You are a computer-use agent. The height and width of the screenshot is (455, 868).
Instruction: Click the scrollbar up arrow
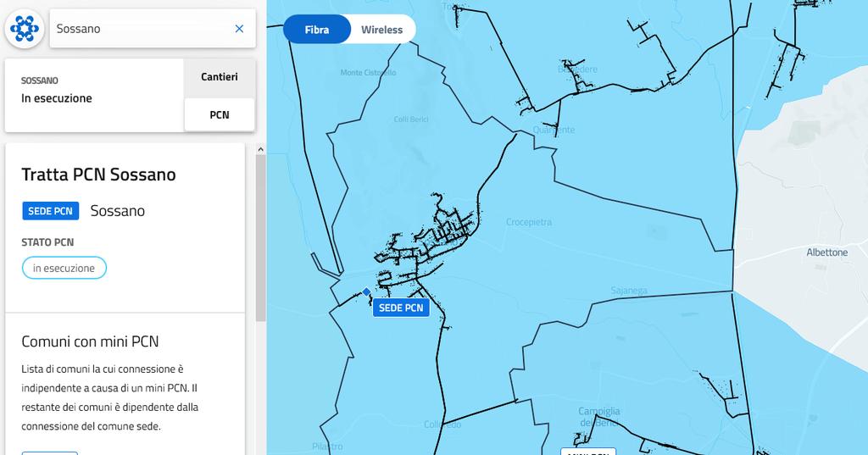pos(261,149)
